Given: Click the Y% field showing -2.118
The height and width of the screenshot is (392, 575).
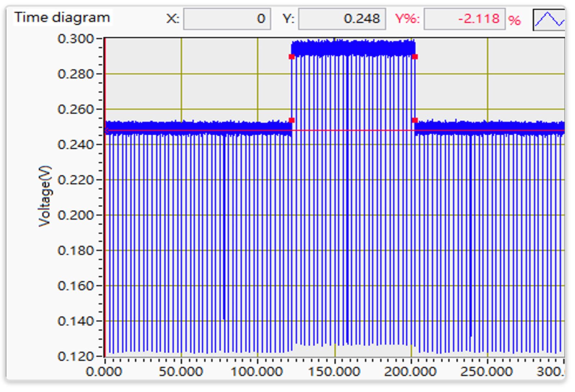Looking at the screenshot, I should [x=464, y=19].
